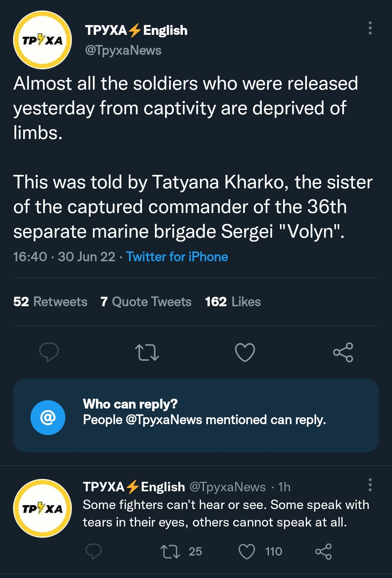
Task: Like the reply with 110 likes
Action: tap(247, 552)
